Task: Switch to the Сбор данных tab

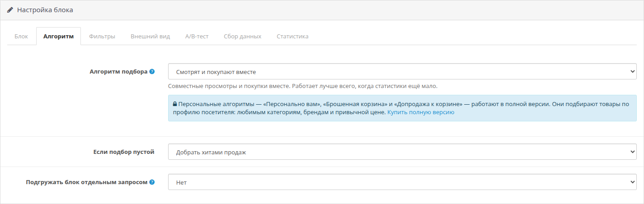Action: 243,36
